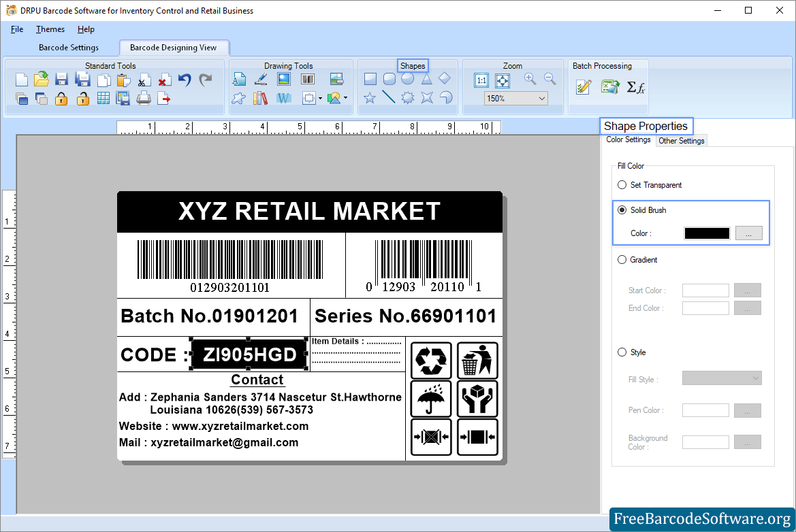Select the Barcode Designing View tab
This screenshot has height=532, width=796.
[174, 48]
